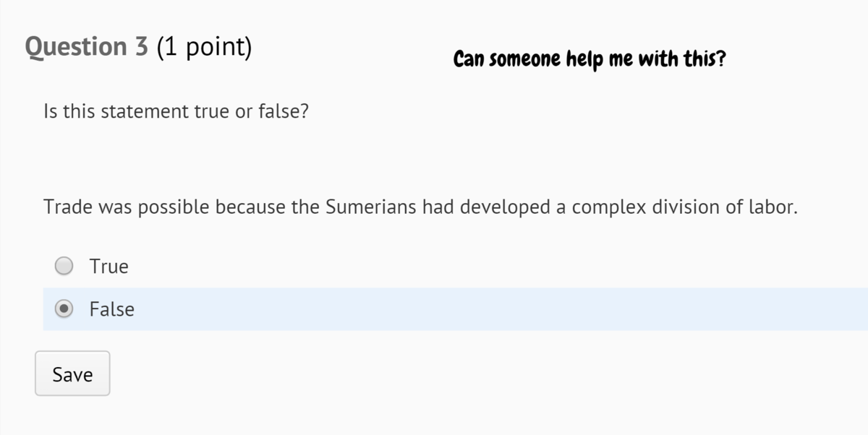Screen dimensions: 868x435
Task: Click the "Can someone help me" caption
Action: click(589, 59)
